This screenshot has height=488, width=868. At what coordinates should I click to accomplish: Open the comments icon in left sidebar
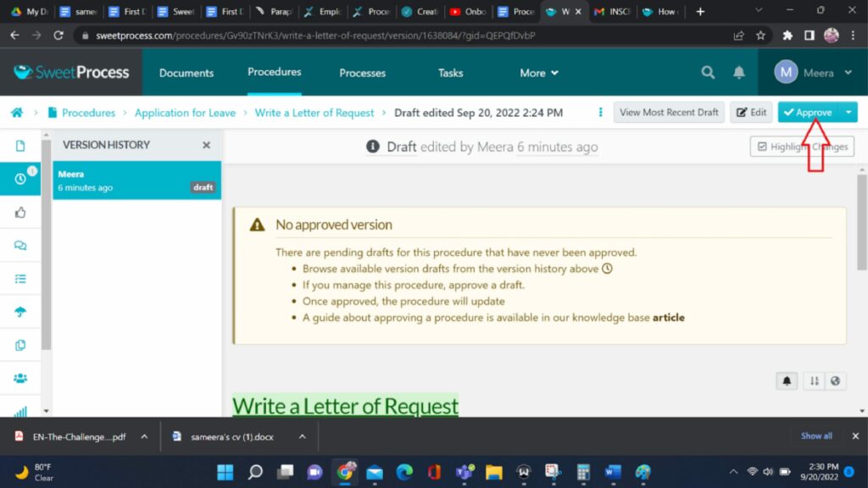20,246
